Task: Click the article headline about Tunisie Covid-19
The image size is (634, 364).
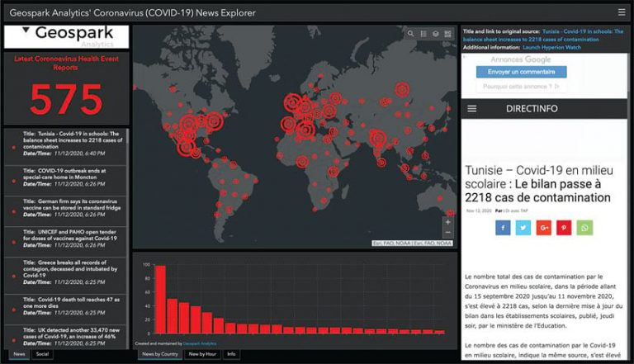Action: (539, 184)
